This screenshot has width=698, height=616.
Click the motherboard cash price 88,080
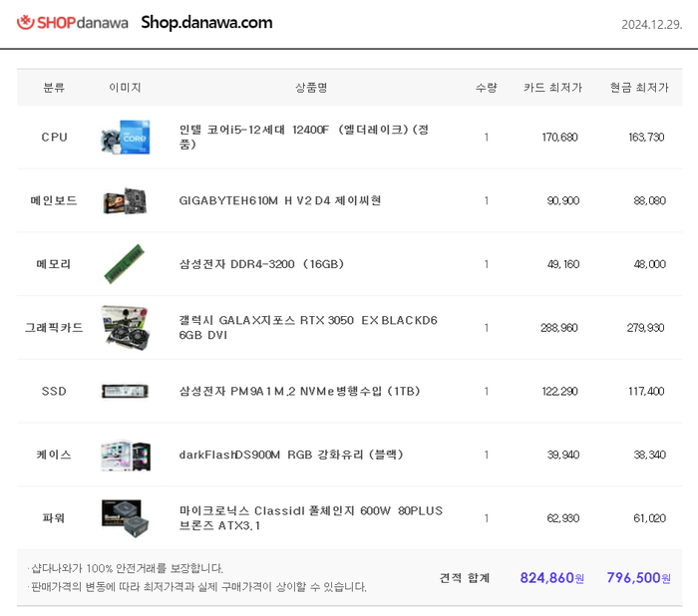pos(649,200)
